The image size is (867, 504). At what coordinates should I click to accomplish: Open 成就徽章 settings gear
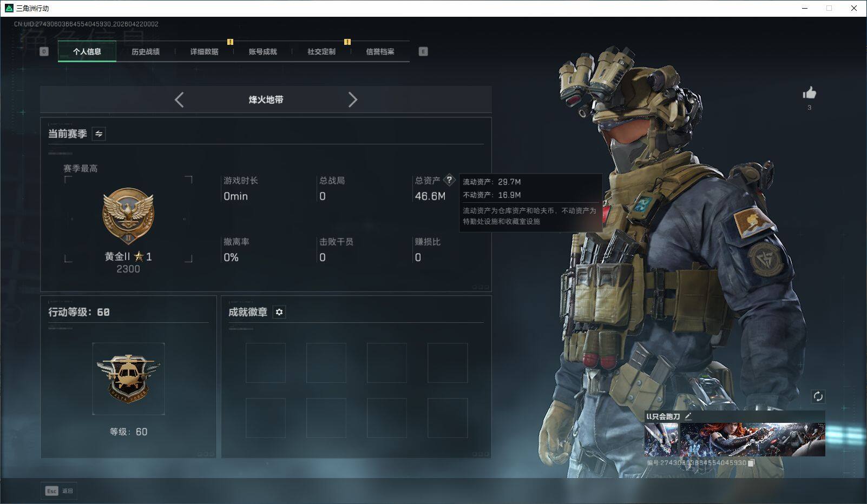(x=279, y=312)
